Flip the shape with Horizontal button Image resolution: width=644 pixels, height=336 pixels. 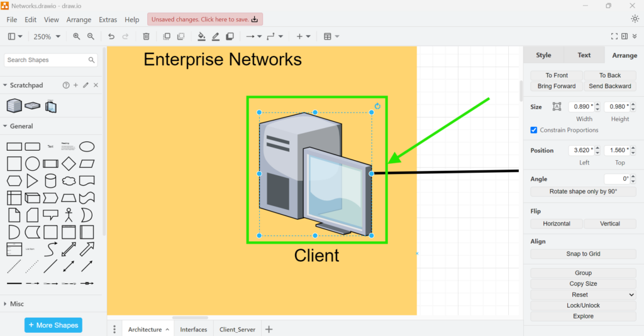coord(557,224)
